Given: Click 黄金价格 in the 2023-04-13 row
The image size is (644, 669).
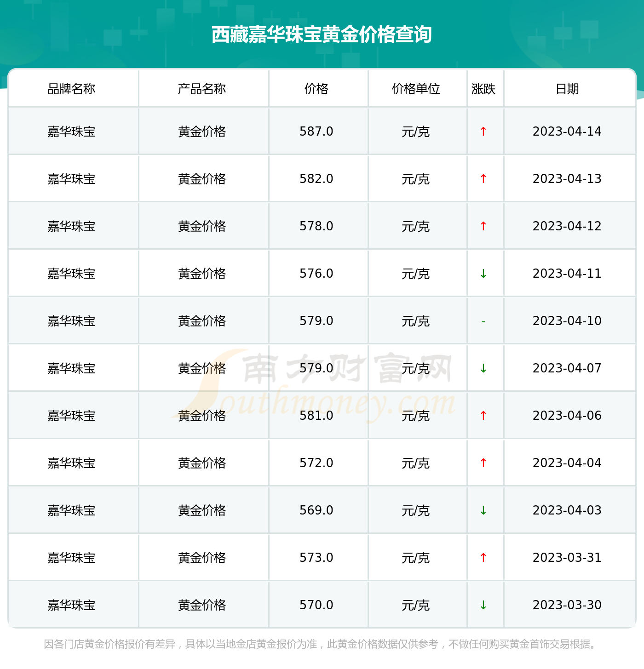Looking at the screenshot, I should pyautogui.click(x=202, y=179).
